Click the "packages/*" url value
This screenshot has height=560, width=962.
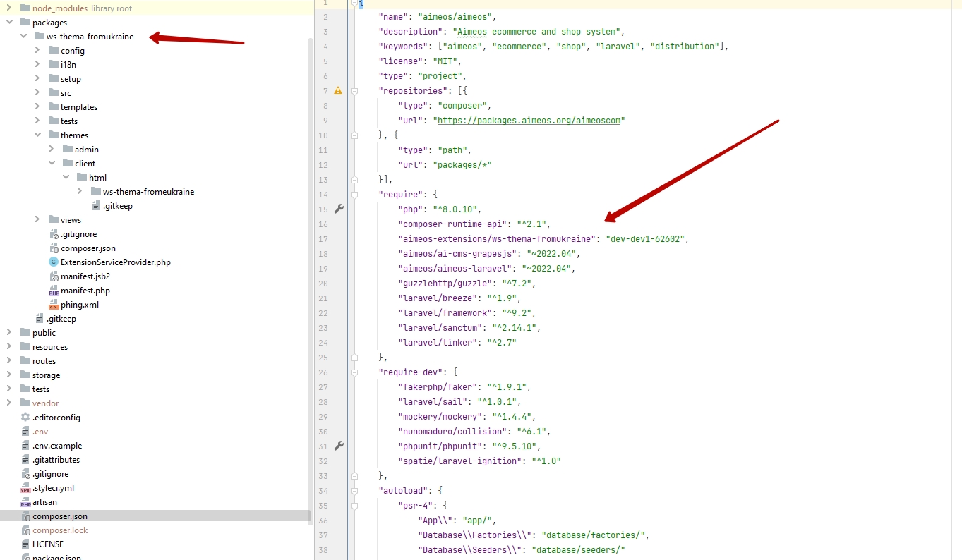[462, 165]
